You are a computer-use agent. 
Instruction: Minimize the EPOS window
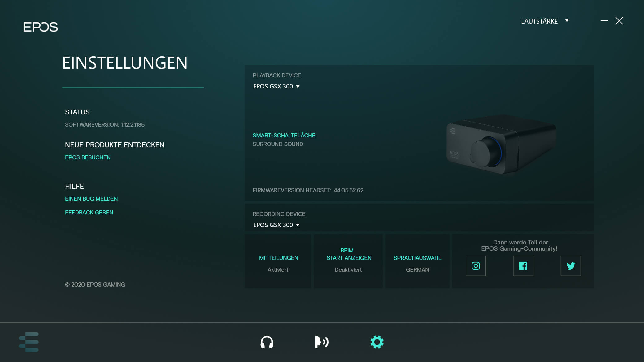click(x=604, y=21)
